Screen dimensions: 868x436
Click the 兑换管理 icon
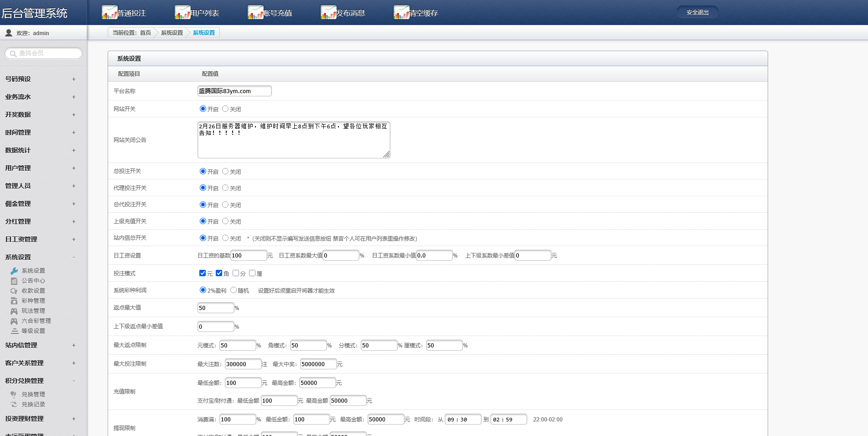(x=14, y=394)
